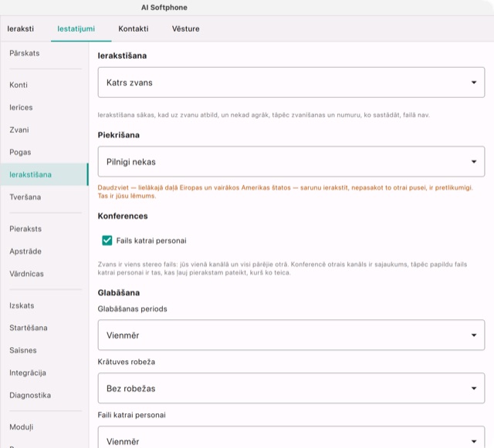Image resolution: width=494 pixels, height=448 pixels.
Task: Click the Konferences section heading
Action: tap(123, 216)
